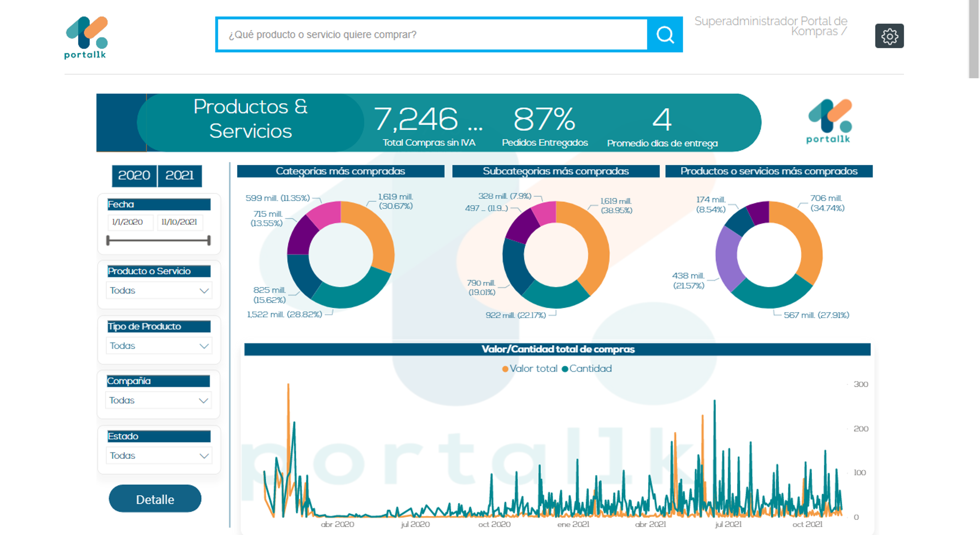Screen dimensions: 980x535
Task: Expand the Tipo de Producto dropdown
Action: point(159,346)
